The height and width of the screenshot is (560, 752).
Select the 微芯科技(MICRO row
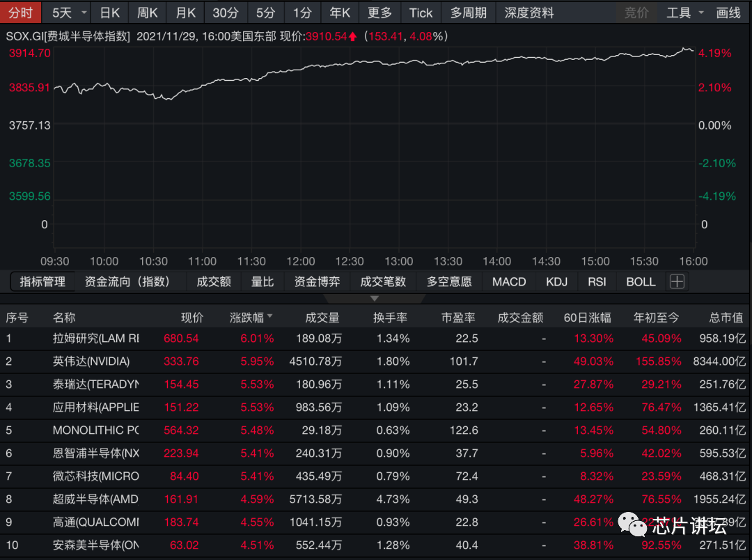376,476
